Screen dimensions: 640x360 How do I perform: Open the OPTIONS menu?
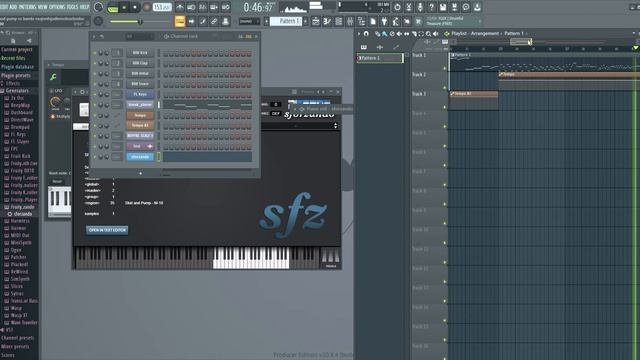point(57,7)
